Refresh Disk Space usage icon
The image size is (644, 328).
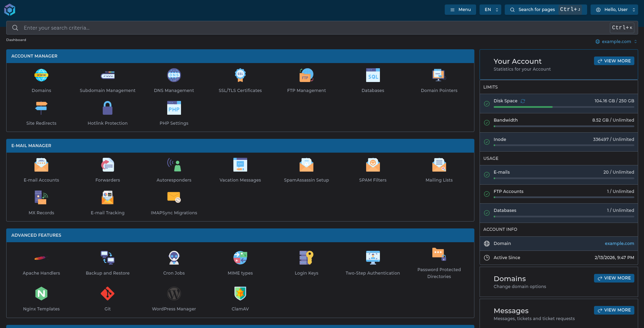tap(523, 101)
